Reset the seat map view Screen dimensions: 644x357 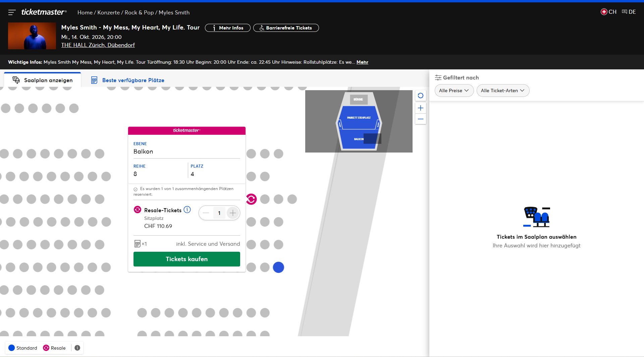pyautogui.click(x=421, y=96)
